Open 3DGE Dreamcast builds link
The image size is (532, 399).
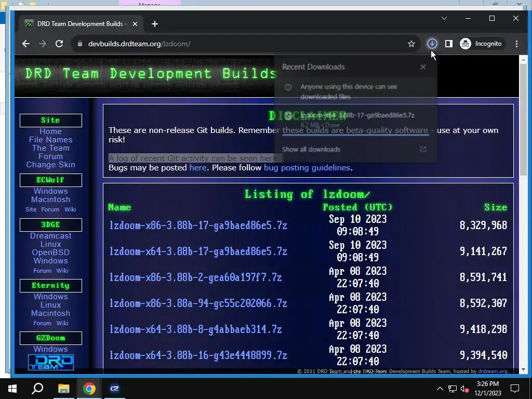[50, 236]
